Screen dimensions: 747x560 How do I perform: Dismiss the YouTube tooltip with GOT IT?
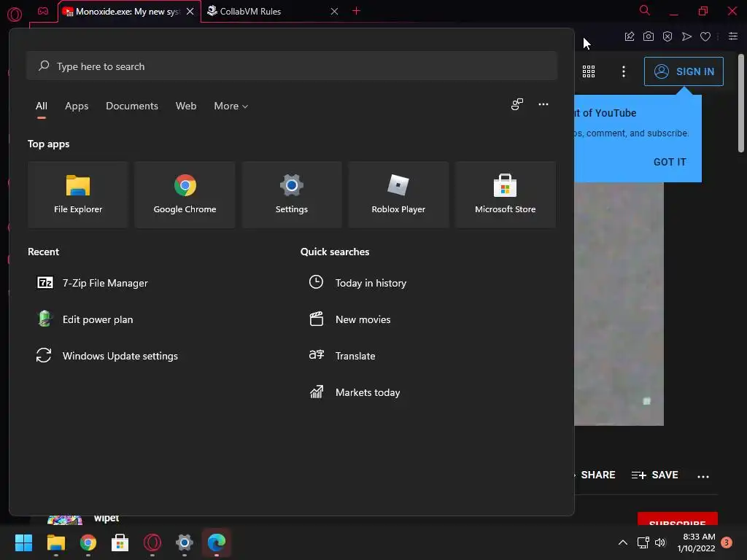click(670, 162)
